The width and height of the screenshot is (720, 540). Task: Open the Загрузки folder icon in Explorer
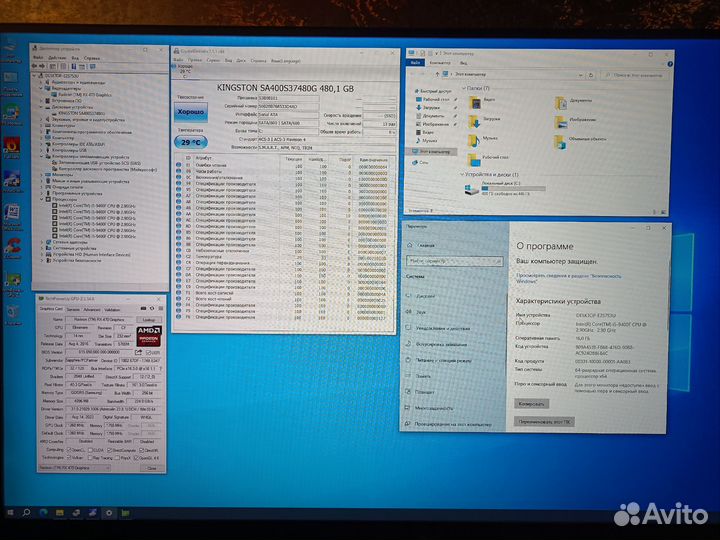pos(474,121)
